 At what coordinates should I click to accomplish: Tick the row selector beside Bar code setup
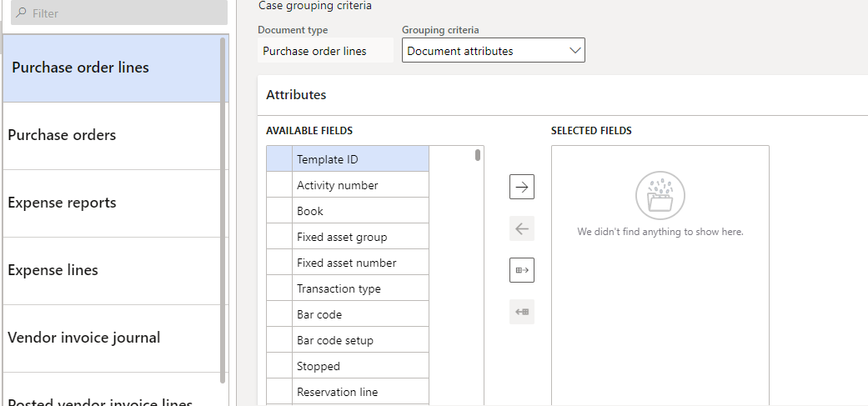279,340
